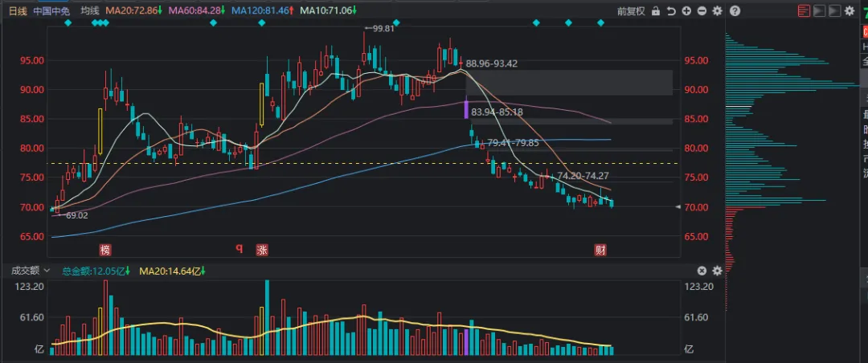Select the purple bar in volume panel
This screenshot has height=363, width=868.
(466, 341)
